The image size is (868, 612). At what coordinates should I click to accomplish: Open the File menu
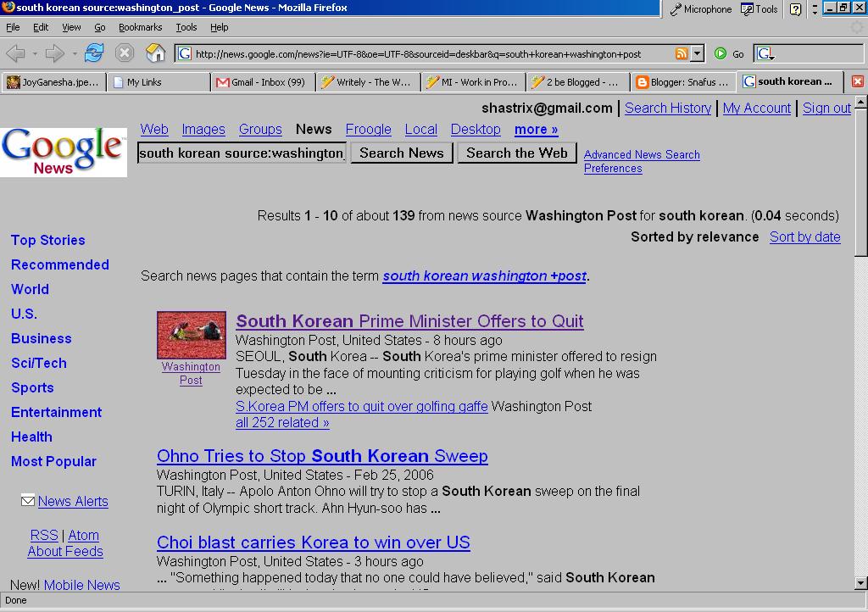[x=13, y=27]
